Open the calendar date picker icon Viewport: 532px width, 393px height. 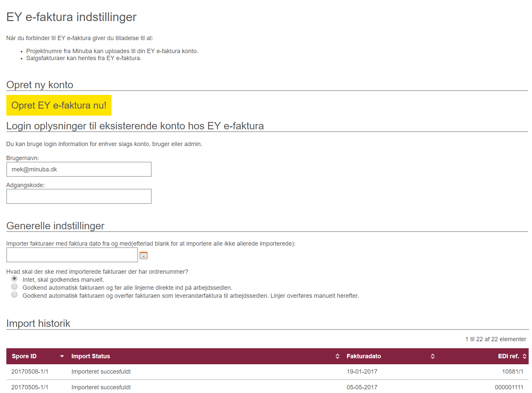coord(144,255)
